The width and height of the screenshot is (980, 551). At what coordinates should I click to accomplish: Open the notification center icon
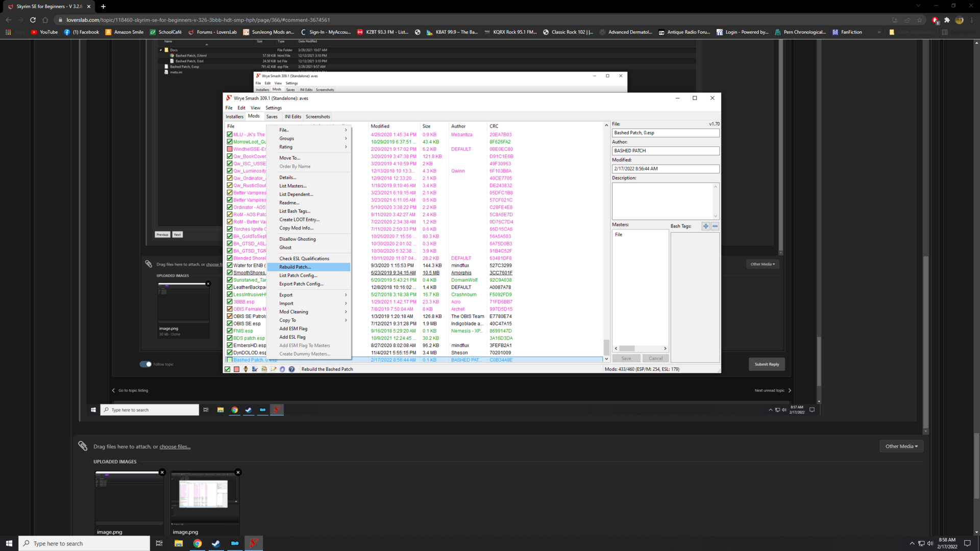click(967, 543)
